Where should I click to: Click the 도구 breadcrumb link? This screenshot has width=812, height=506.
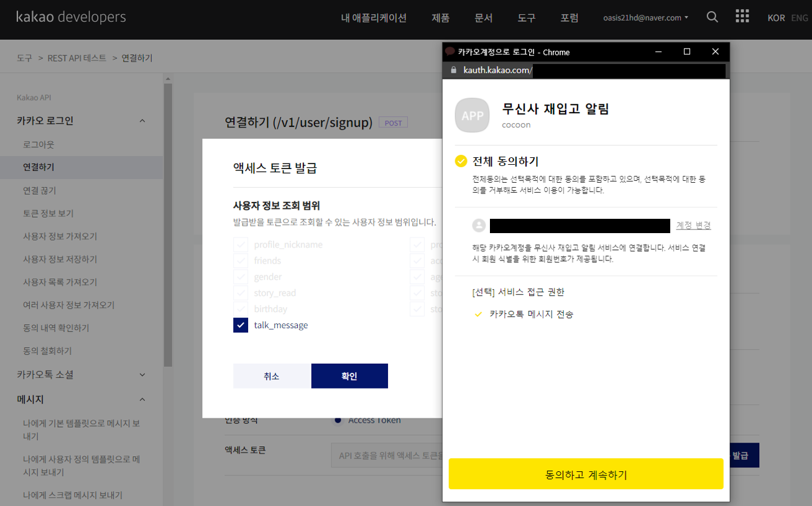coord(24,58)
